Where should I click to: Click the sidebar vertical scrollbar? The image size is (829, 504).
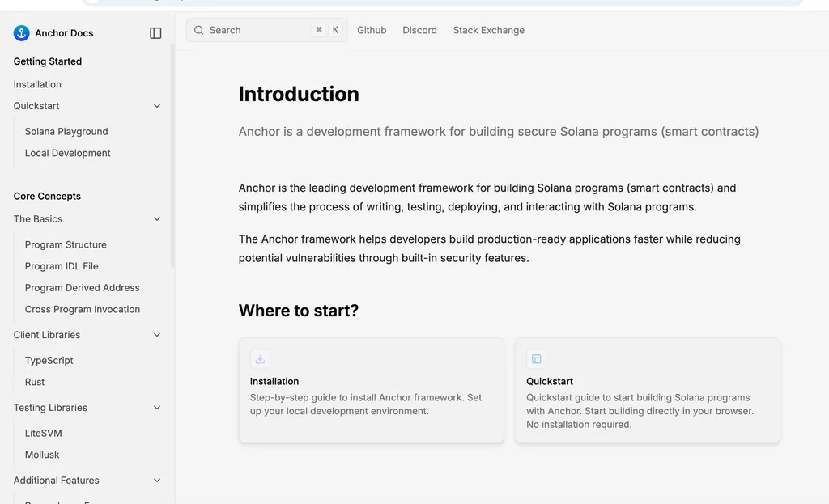point(172,157)
